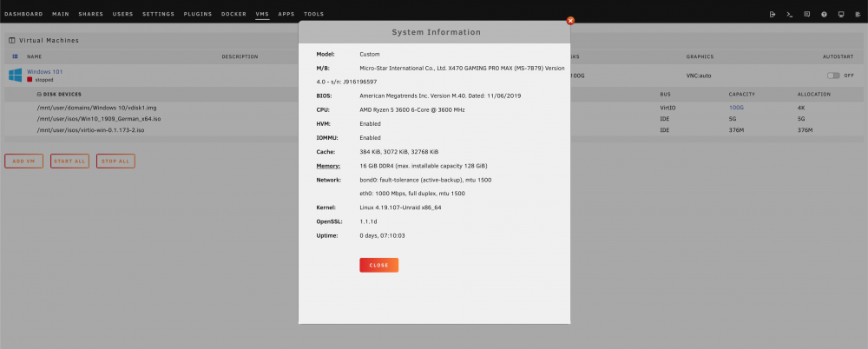Click the OpenSSL 1.1.1d value
The height and width of the screenshot is (349, 868).
[368, 221]
